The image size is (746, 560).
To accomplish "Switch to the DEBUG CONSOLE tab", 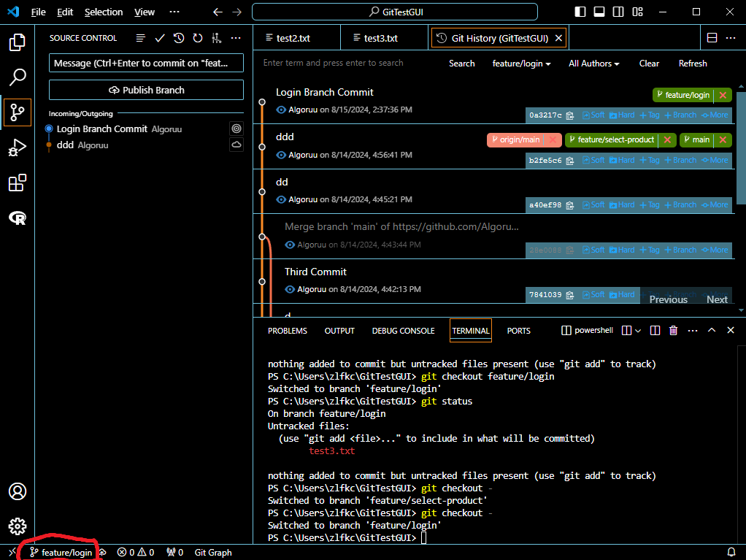I will (x=404, y=331).
